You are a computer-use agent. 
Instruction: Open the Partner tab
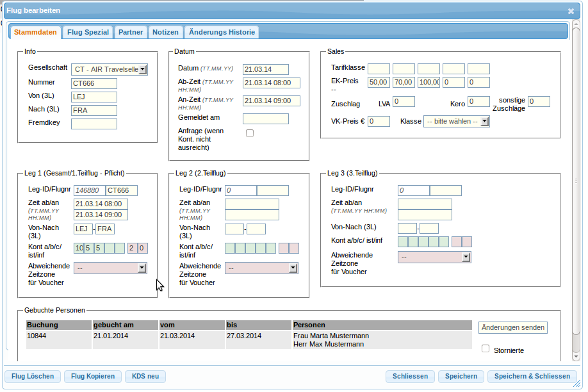click(x=131, y=32)
